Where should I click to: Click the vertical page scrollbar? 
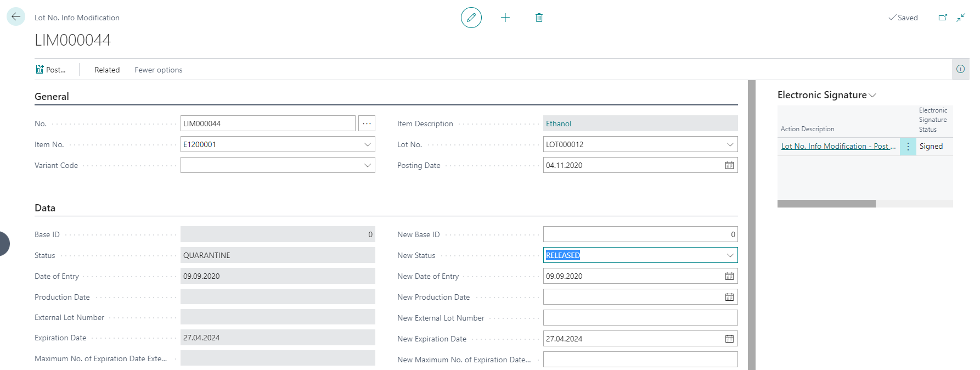coord(752,225)
